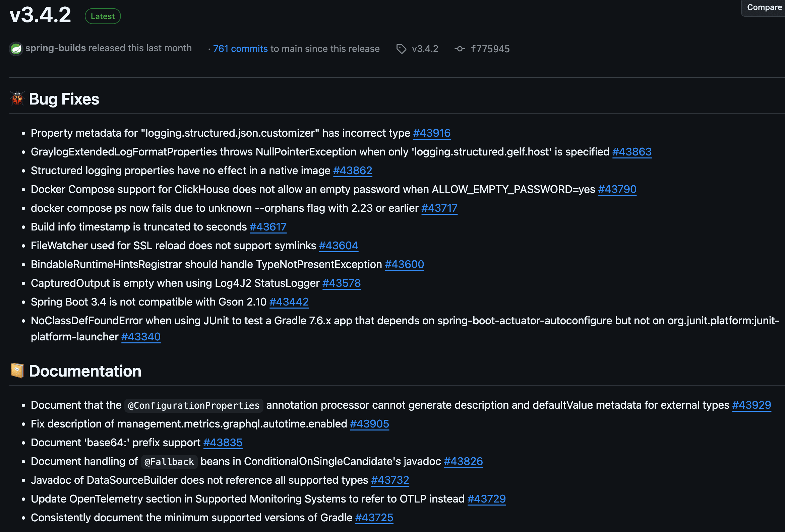Viewport: 785px width, 532px height.
Task: Click text 'Build info timestamp is truncated to seconds'
Action: [139, 227]
